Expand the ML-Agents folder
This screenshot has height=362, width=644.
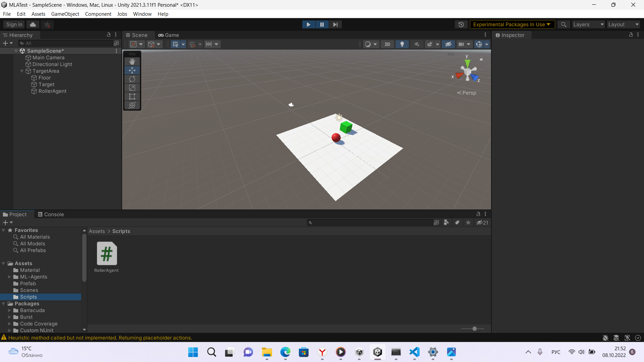point(9,277)
